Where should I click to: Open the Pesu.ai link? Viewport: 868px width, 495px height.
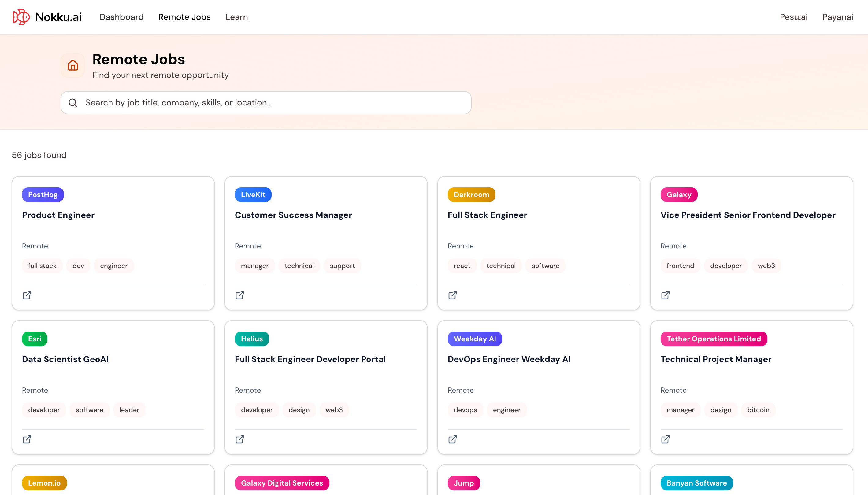(x=793, y=17)
